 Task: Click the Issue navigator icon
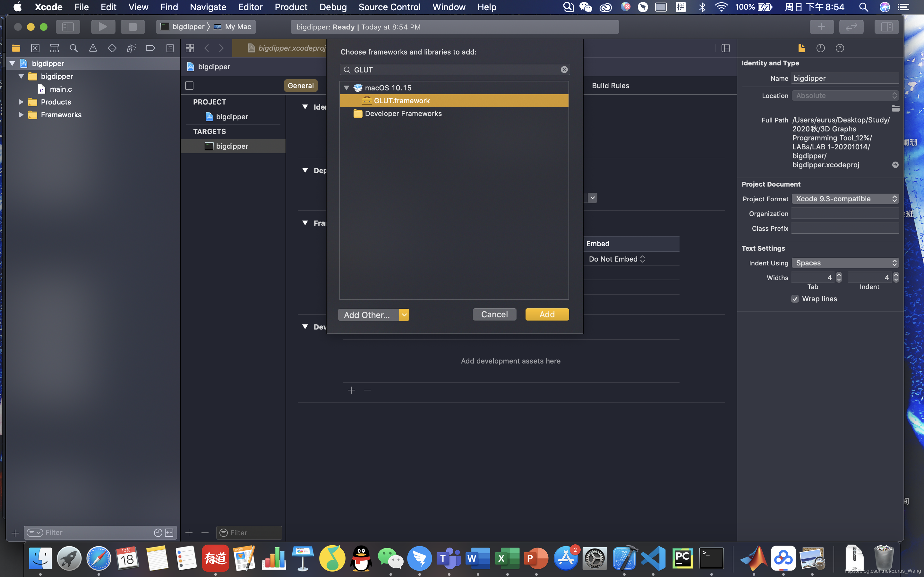coord(92,48)
